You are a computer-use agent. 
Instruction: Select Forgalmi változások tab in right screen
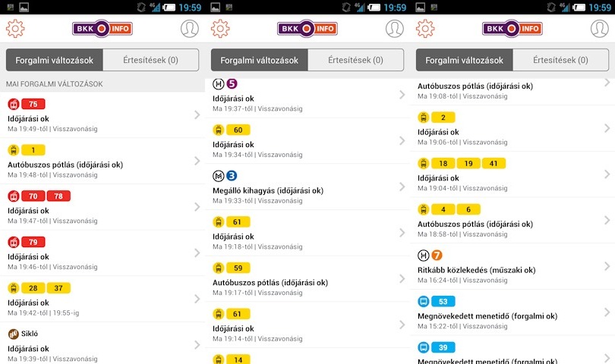[x=465, y=60]
